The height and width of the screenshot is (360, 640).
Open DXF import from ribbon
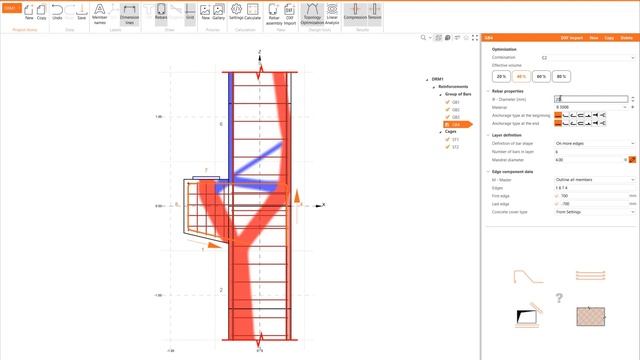point(289,14)
